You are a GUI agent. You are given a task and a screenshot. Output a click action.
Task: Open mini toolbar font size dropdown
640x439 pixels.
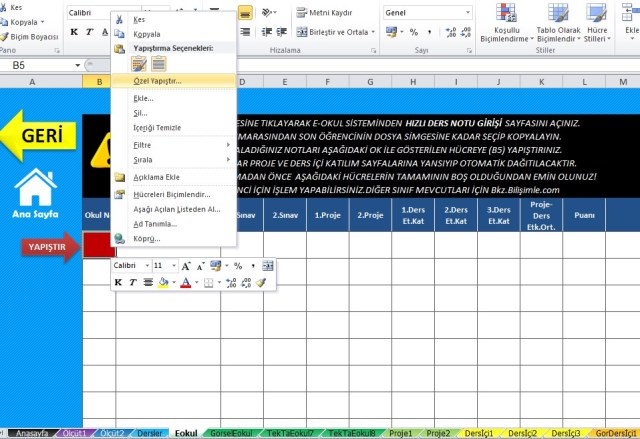coord(173,266)
